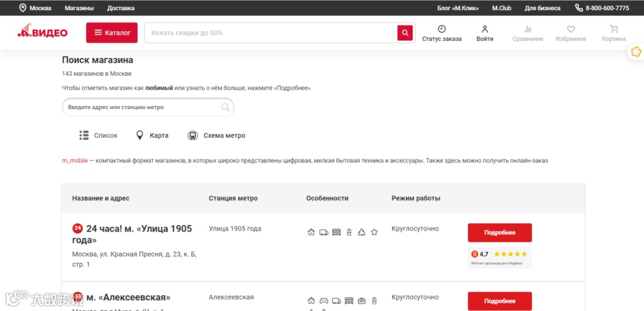644x311 pixels.
Task: Open the Каталог menu
Action: coord(112,32)
